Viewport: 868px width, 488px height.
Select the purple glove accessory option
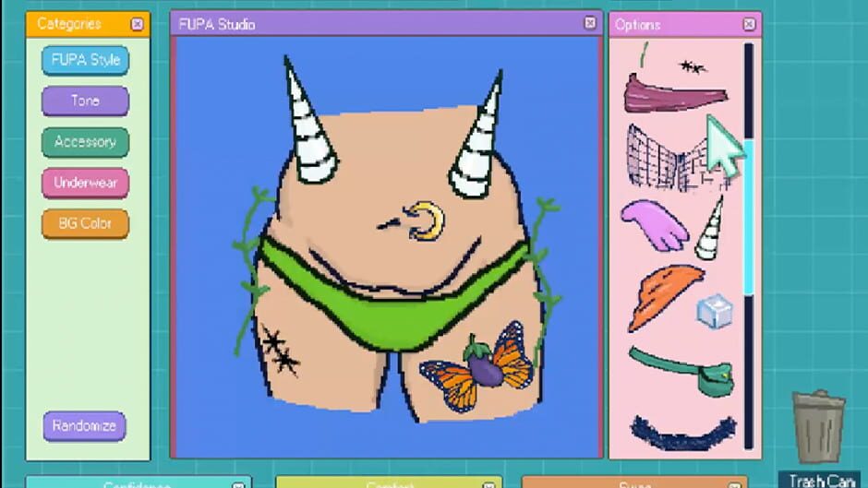coord(654,224)
